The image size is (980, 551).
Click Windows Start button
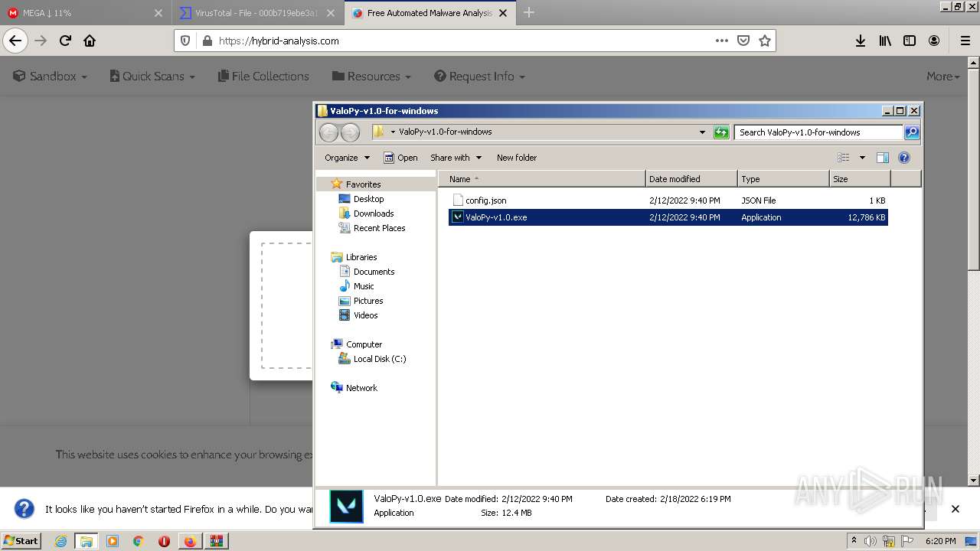tap(21, 541)
